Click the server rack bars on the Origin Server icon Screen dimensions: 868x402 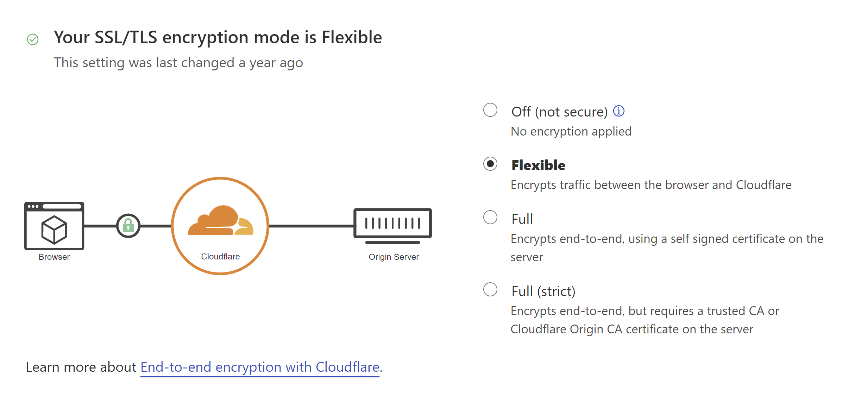pos(392,223)
